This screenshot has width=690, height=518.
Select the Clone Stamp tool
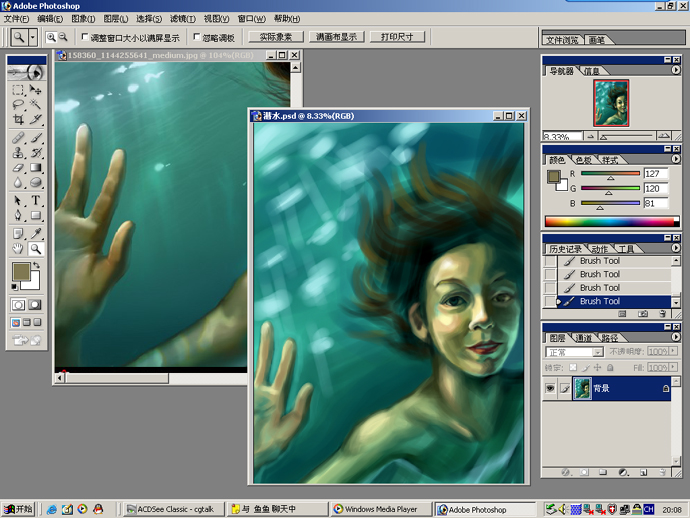click(18, 153)
